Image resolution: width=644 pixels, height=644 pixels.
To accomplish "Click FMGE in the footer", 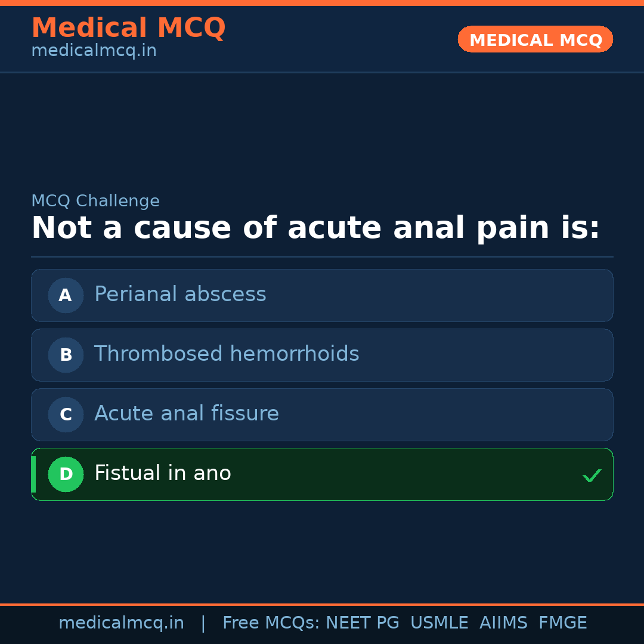I will [562, 623].
